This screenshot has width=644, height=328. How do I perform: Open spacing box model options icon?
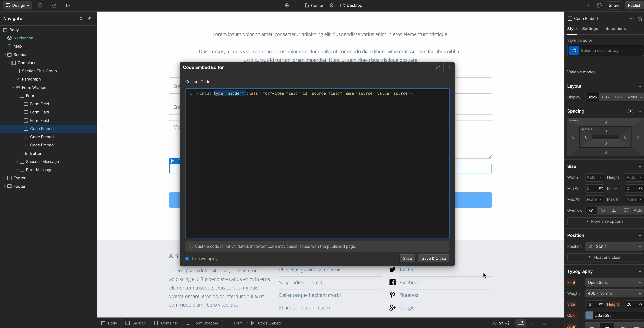coord(631,111)
